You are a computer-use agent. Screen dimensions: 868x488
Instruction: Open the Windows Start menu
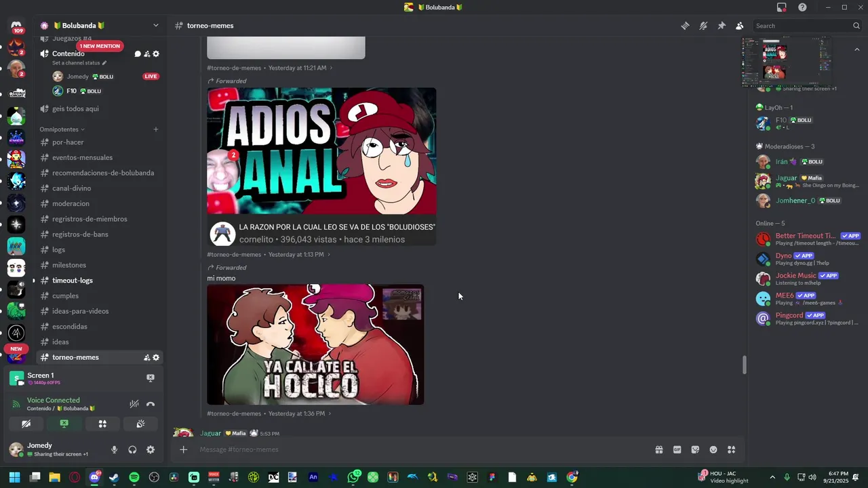[14, 477]
